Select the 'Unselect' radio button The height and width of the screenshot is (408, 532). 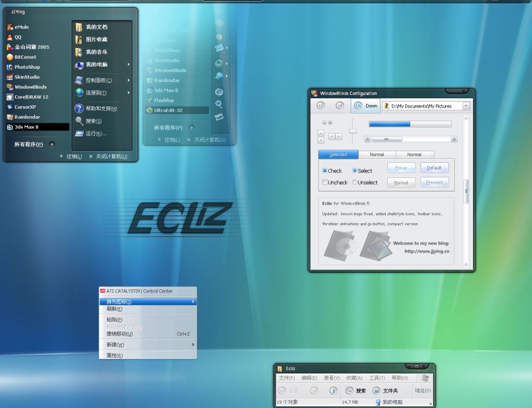[x=355, y=183]
